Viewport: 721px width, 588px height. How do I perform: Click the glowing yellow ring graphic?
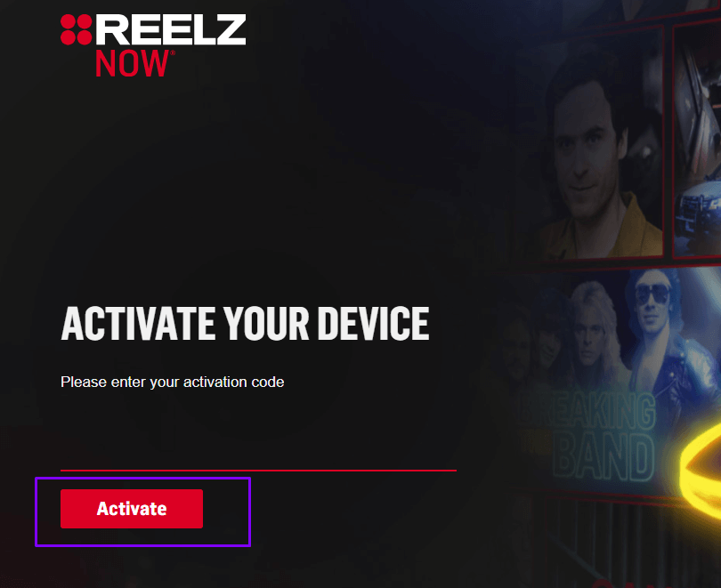[701, 473]
